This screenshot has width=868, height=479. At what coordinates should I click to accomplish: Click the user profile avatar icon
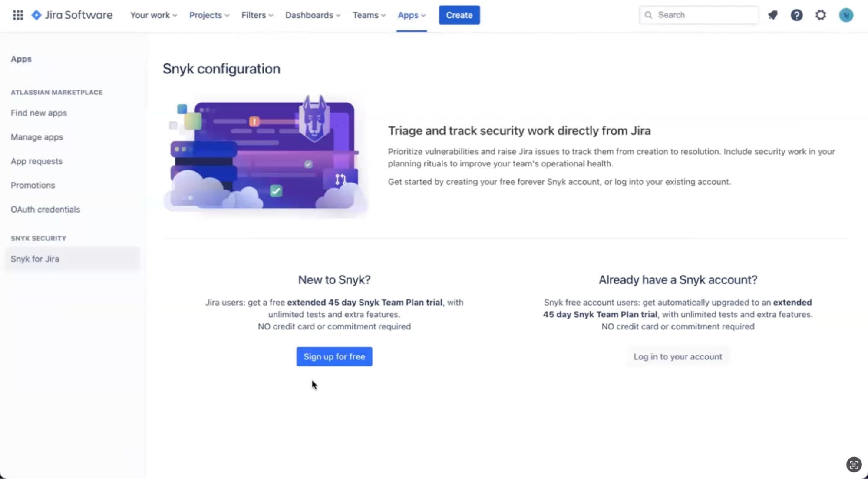point(846,15)
